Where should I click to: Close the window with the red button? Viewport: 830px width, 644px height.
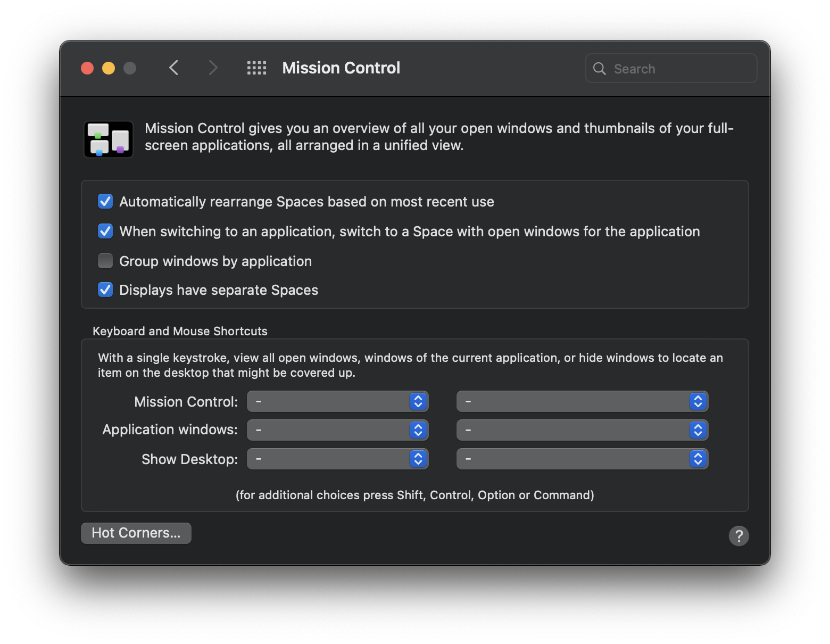(x=87, y=68)
